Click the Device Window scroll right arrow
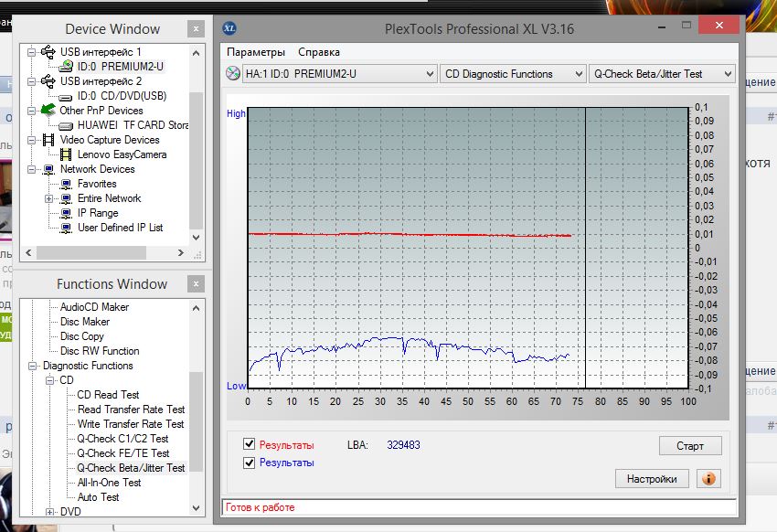This screenshot has height=532, width=777. point(181,252)
